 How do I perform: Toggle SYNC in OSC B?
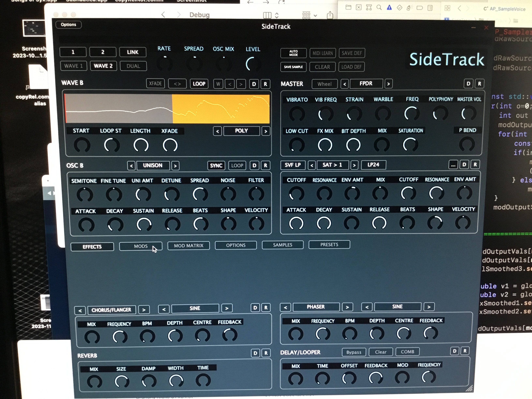pyautogui.click(x=216, y=165)
